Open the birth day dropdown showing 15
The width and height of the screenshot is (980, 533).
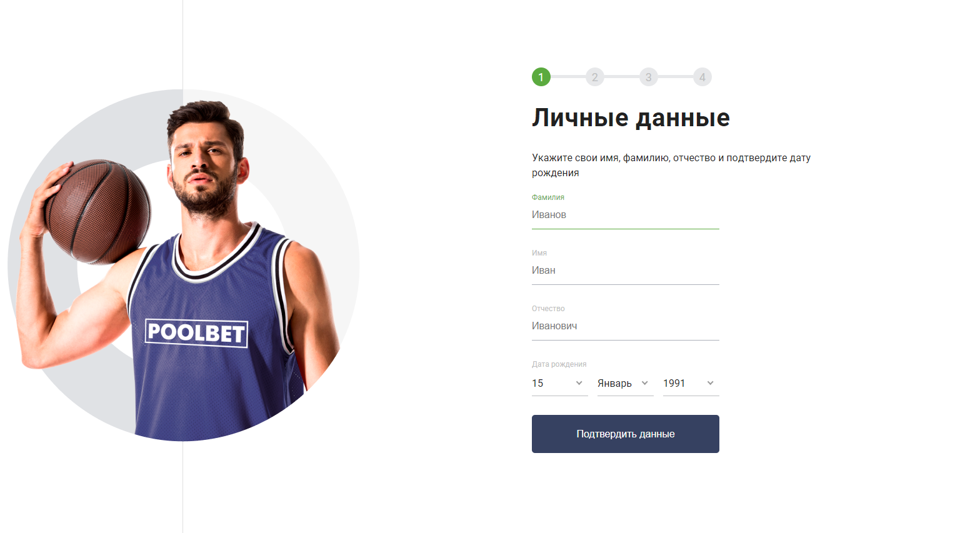[x=560, y=383]
